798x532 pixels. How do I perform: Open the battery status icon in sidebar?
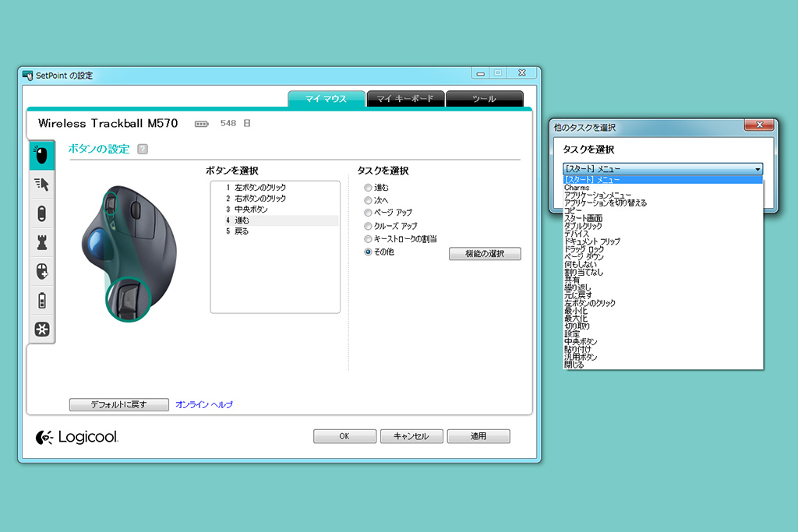pyautogui.click(x=42, y=300)
